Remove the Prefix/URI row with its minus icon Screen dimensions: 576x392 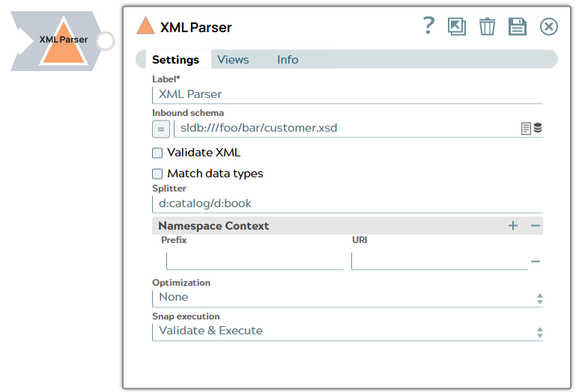536,262
